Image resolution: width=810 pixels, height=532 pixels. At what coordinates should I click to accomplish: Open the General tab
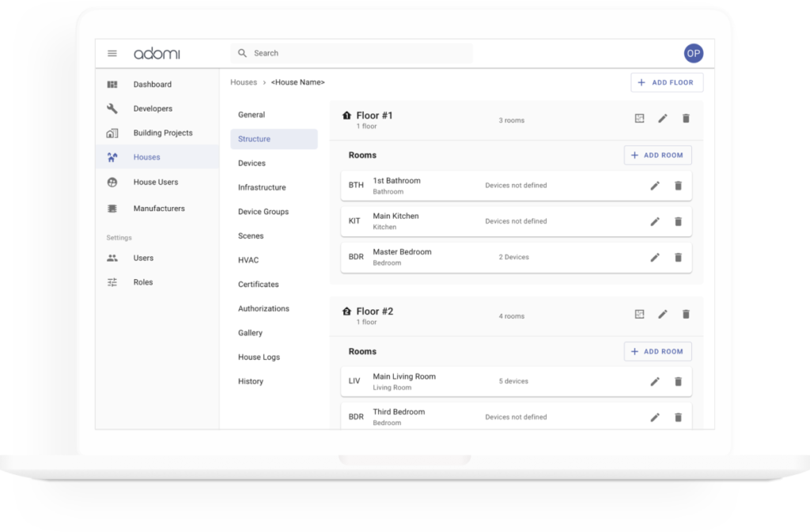(x=274, y=115)
